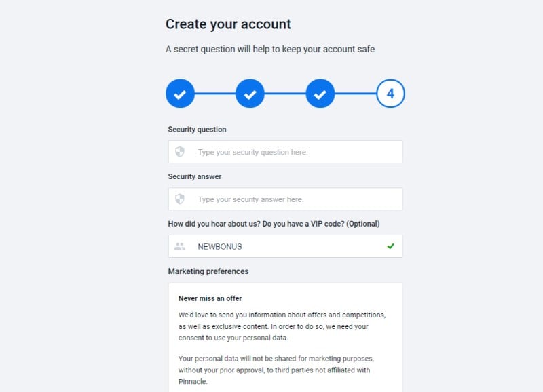Click the Create your account title
The width and height of the screenshot is (543, 392).
click(228, 24)
